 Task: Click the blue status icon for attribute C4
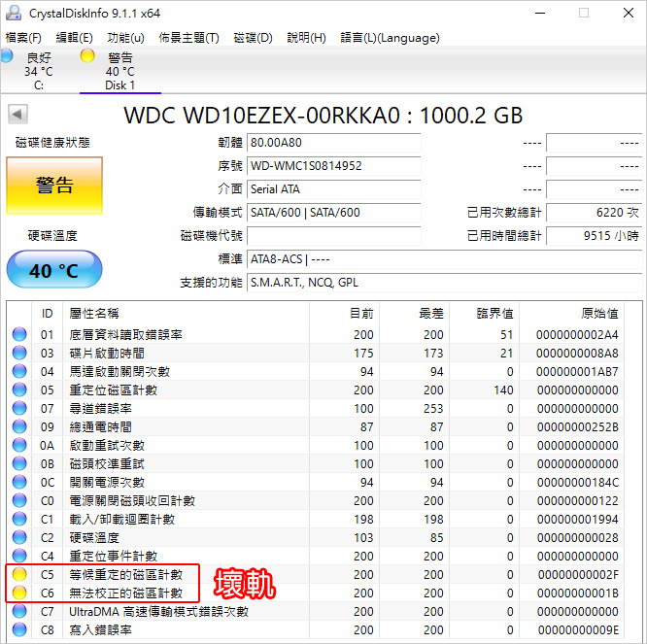(19, 556)
